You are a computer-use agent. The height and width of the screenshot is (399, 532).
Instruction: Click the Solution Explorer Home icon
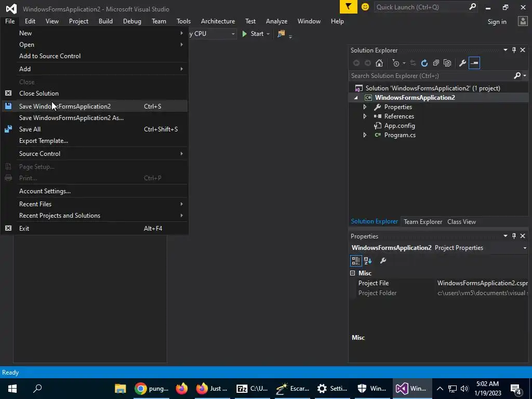[379, 63]
